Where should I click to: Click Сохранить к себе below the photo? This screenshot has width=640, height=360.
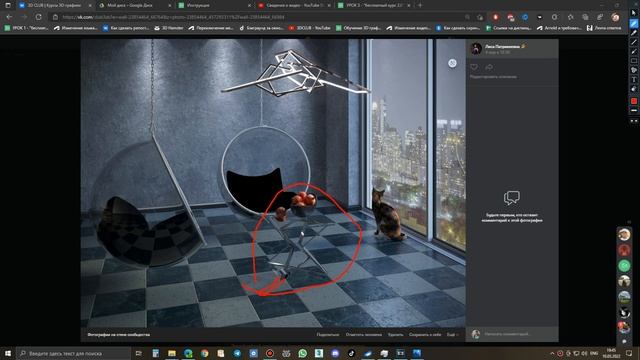pyautogui.click(x=425, y=335)
